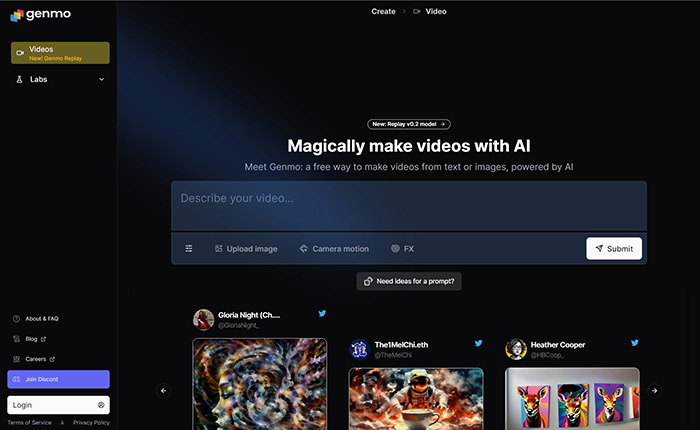700x430 pixels.
Task: Open the Camera motion options
Action: (334, 249)
